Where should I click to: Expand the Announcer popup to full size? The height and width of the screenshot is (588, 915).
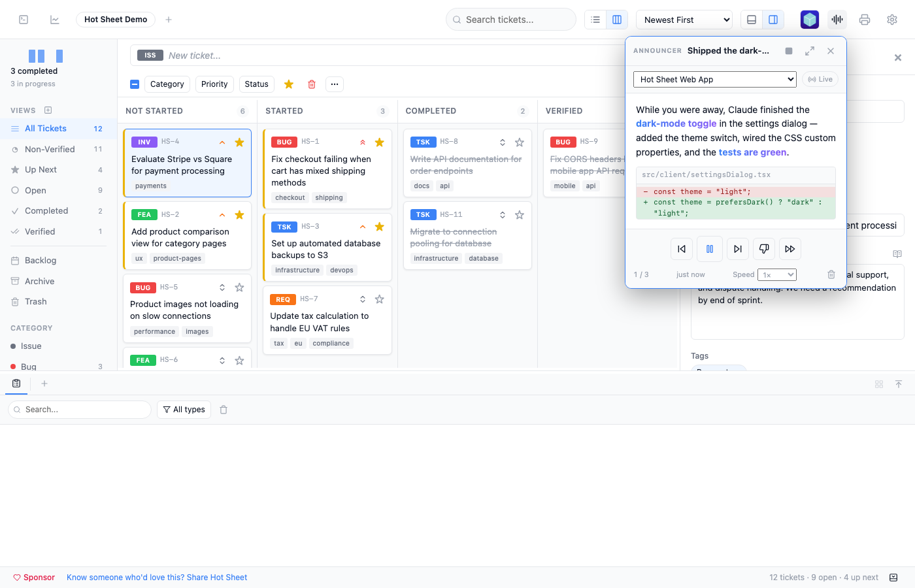(810, 51)
